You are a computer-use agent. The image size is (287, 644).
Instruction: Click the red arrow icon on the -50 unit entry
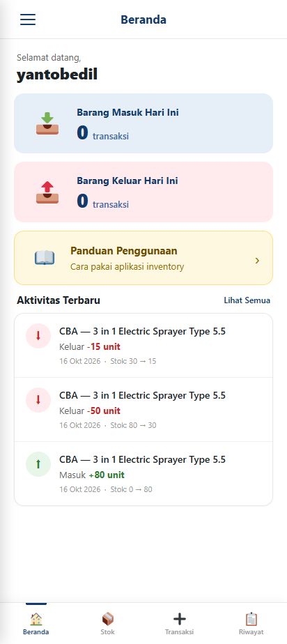38,400
